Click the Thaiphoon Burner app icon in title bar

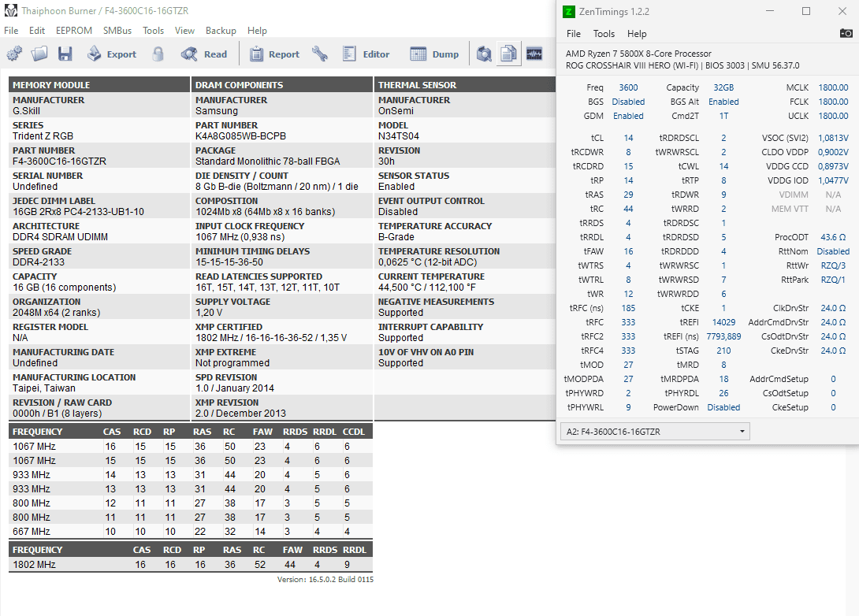click(x=10, y=10)
